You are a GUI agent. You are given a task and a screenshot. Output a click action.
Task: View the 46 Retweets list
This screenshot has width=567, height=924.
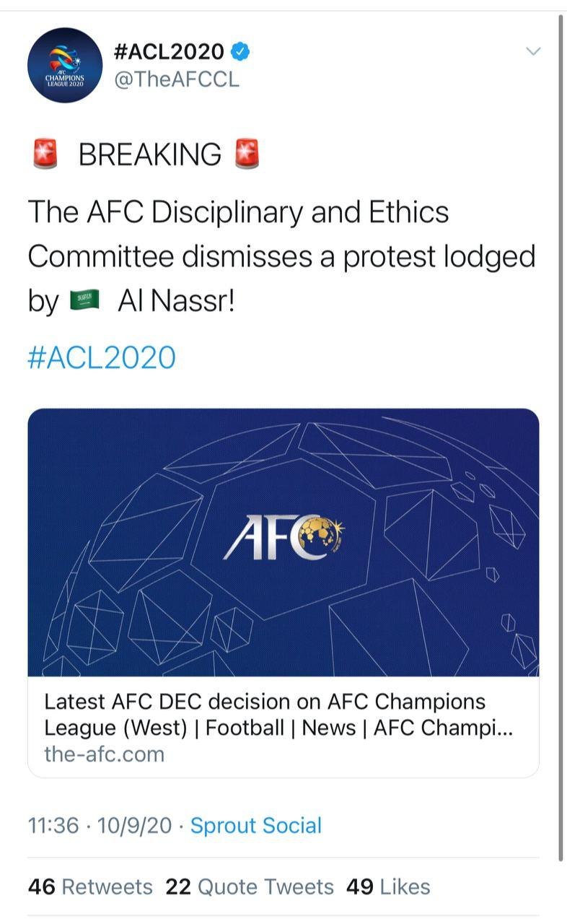pos(90,886)
